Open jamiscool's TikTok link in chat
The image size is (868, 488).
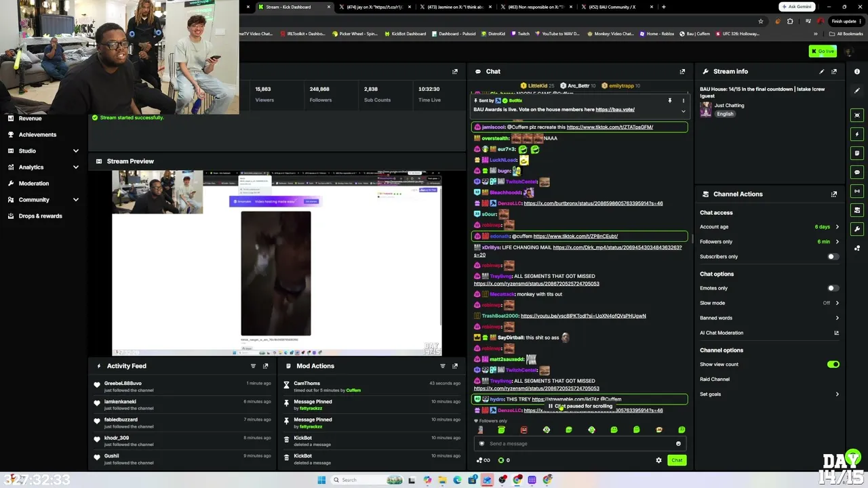click(610, 127)
